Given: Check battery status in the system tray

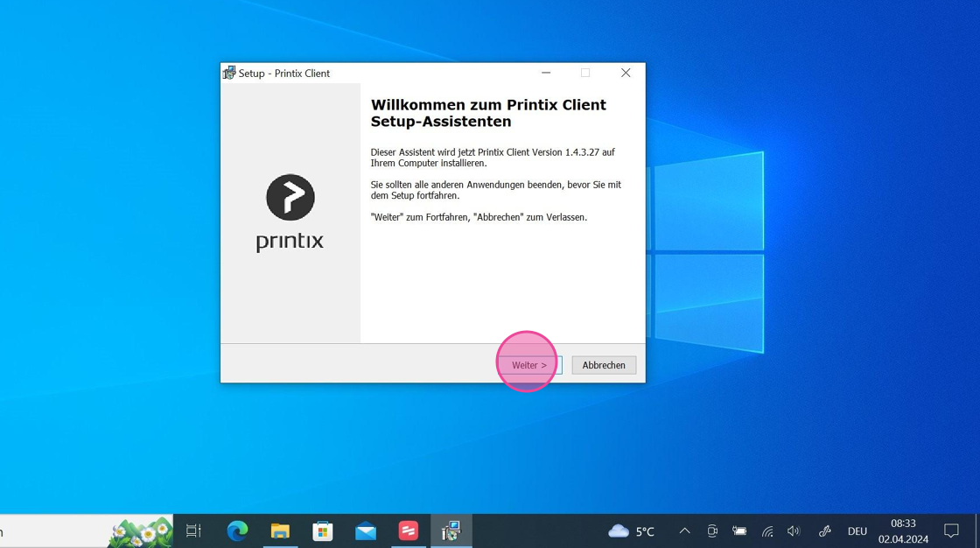Looking at the screenshot, I should (x=739, y=530).
